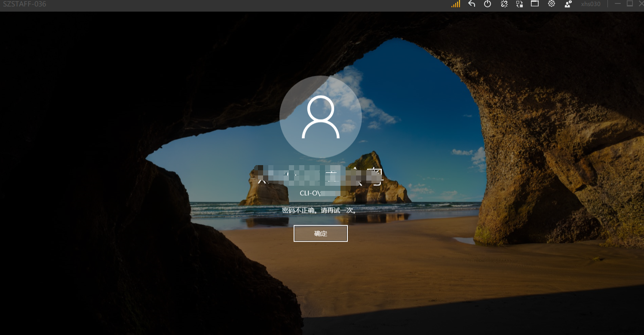Screen dimensions: 644x335
Task: Click the 密码不正确。请再试一次。 message
Action: pyautogui.click(x=321, y=211)
